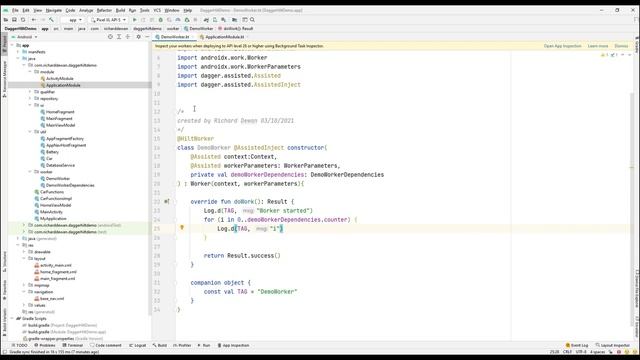Click the override gutter icon beside doWork
This screenshot has height=360, width=640.
(x=166, y=201)
